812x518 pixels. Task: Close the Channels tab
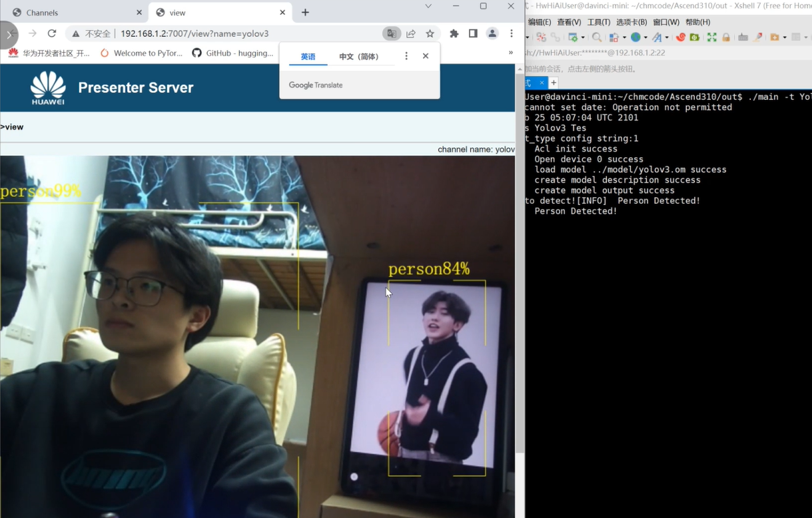(139, 13)
